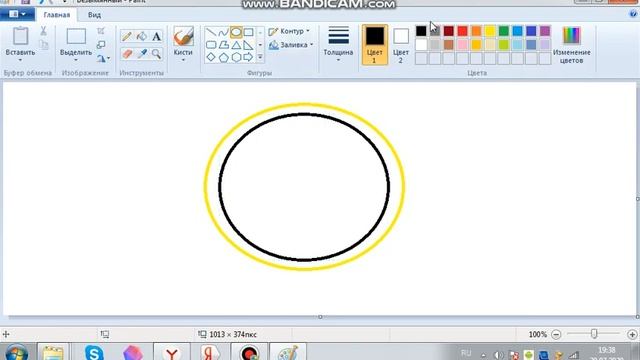640x360 pixels.
Task: Activate Цвет 2 background color
Action: click(x=401, y=44)
